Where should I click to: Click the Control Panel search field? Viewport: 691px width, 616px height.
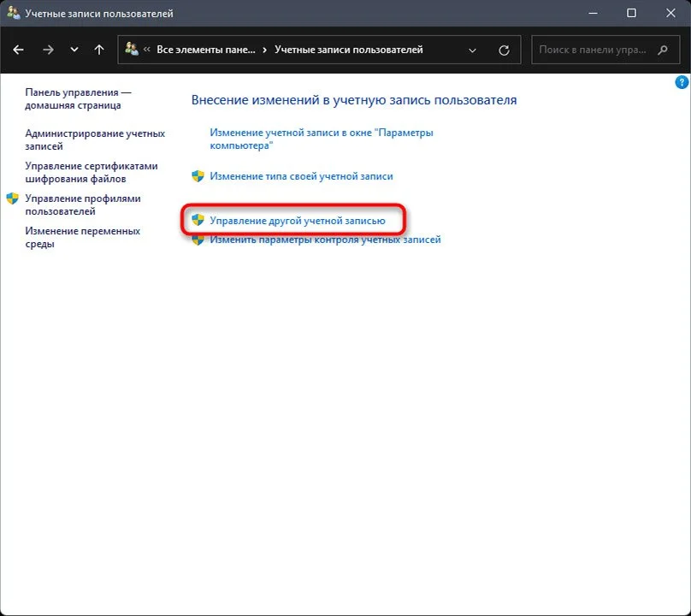point(605,50)
